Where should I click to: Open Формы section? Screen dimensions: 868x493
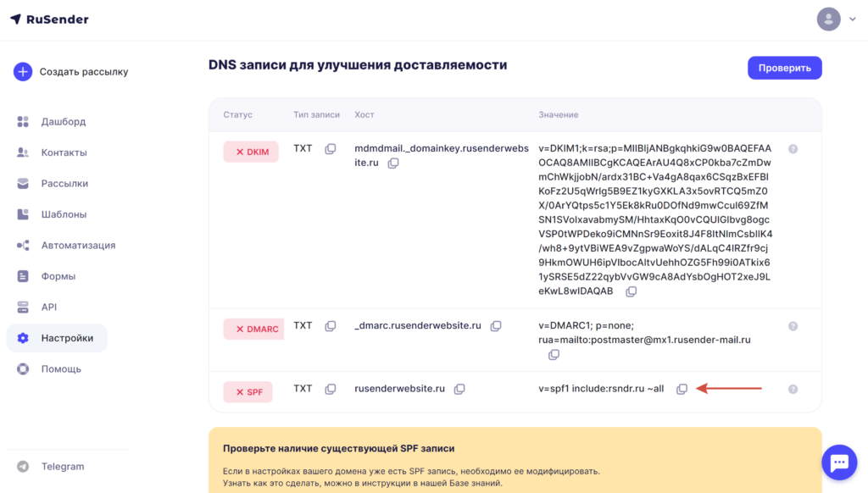coord(58,276)
